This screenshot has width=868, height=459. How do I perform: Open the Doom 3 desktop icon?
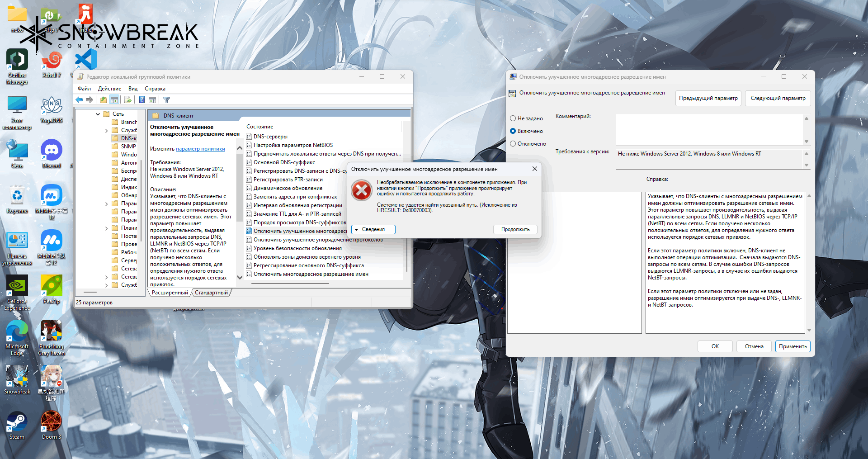52,425
